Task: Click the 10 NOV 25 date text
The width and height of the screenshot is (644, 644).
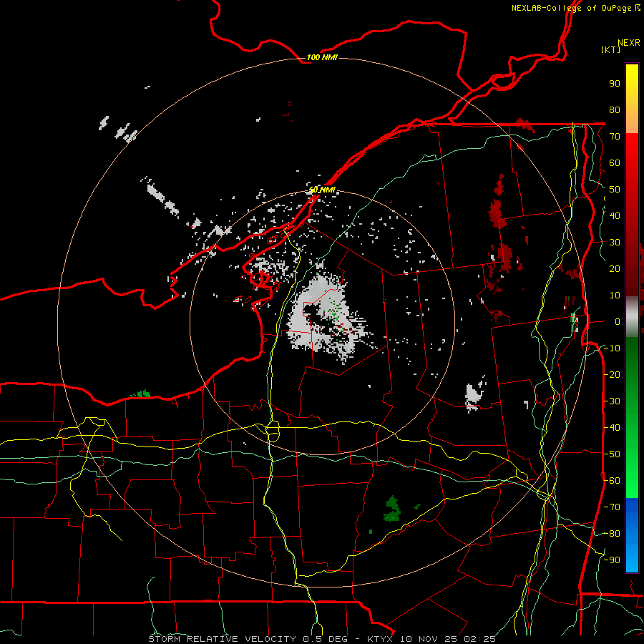Action: [x=429, y=639]
